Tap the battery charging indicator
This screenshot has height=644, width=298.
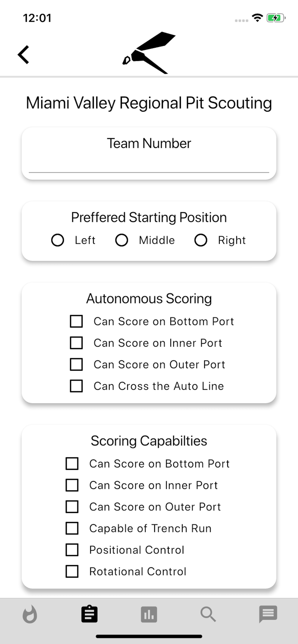tap(276, 18)
